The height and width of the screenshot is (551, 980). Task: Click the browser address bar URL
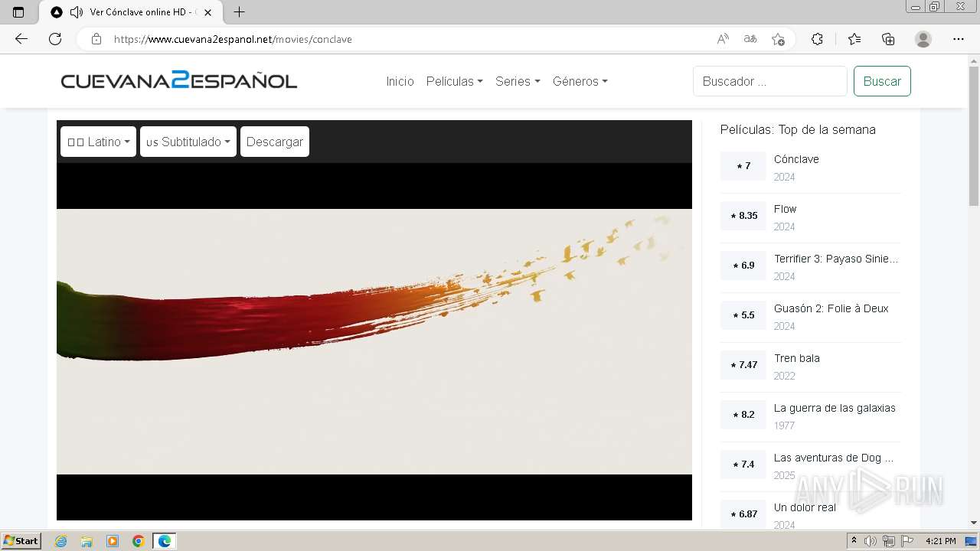click(233, 39)
